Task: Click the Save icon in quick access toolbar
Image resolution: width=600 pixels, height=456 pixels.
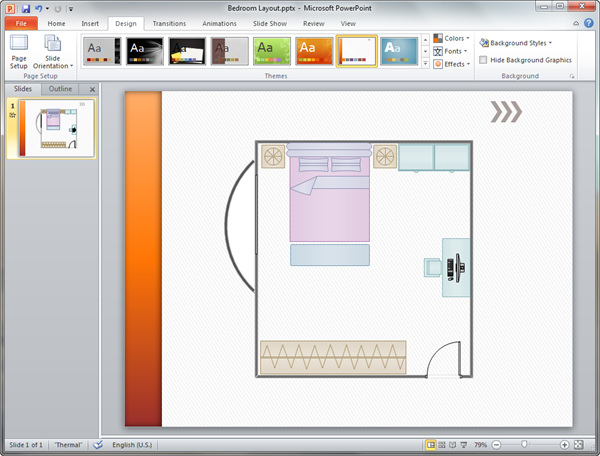Action: [26, 8]
